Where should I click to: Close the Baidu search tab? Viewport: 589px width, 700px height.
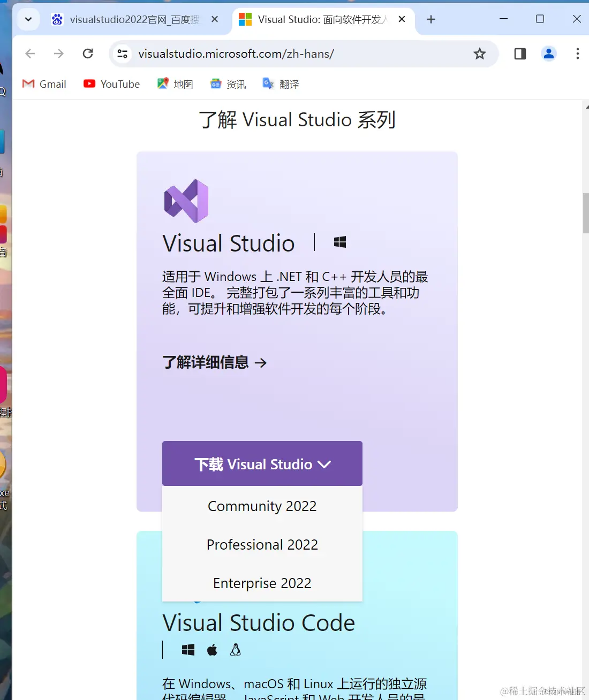[215, 19]
